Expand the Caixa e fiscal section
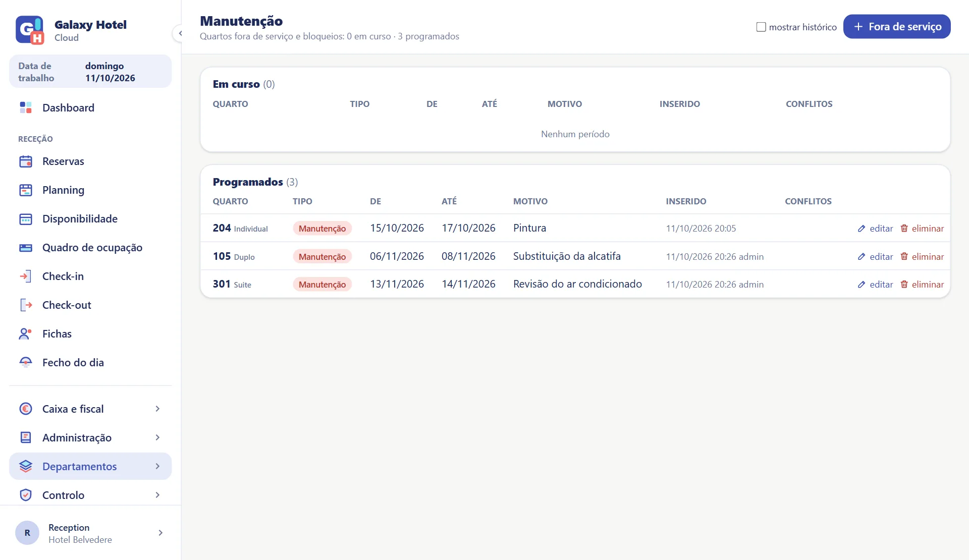Screen dimensions: 969x560 click(90, 409)
